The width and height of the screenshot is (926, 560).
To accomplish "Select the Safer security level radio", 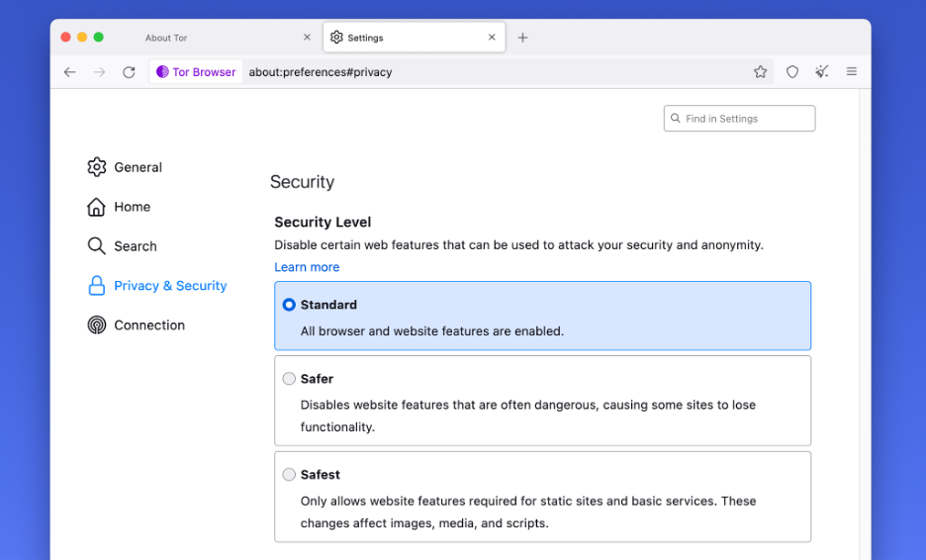I will coord(289,379).
